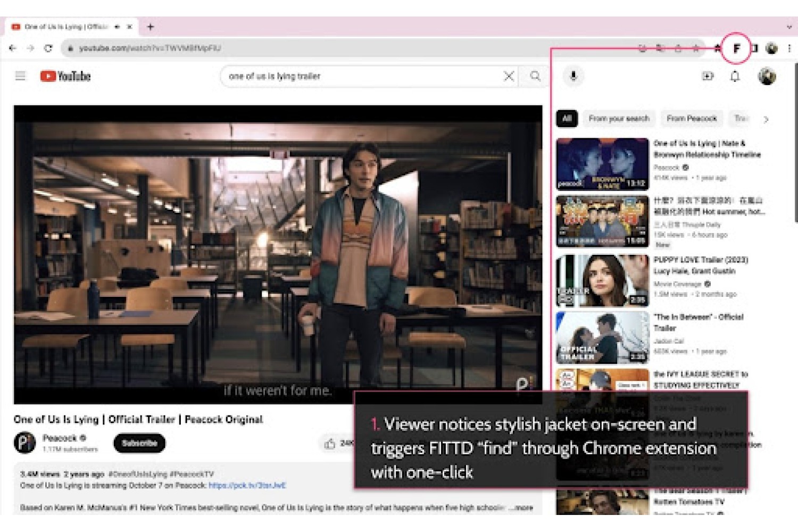798x532 pixels.
Task: Open the "Hot summer" video title link
Action: 709,206
